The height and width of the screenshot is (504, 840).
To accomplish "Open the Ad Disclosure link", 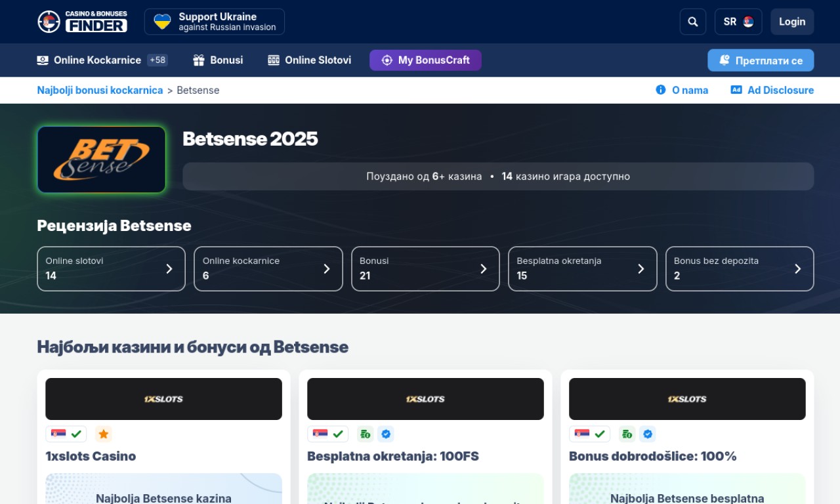I will tap(772, 90).
